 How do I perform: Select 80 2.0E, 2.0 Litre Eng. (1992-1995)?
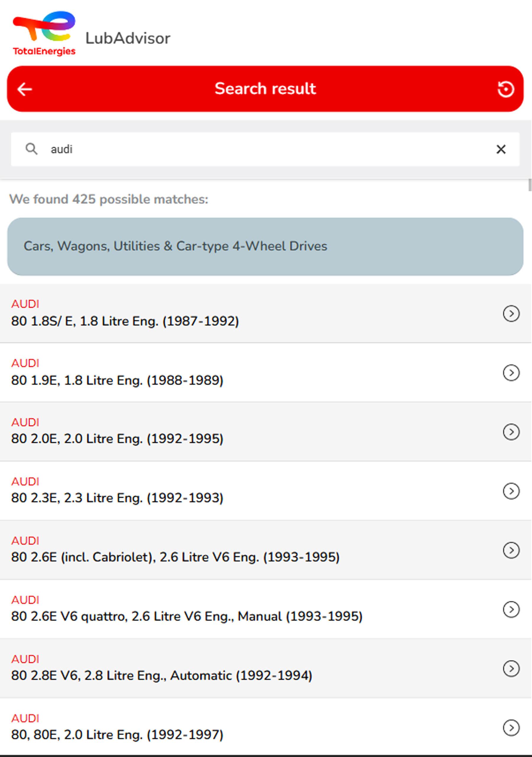pos(266,432)
